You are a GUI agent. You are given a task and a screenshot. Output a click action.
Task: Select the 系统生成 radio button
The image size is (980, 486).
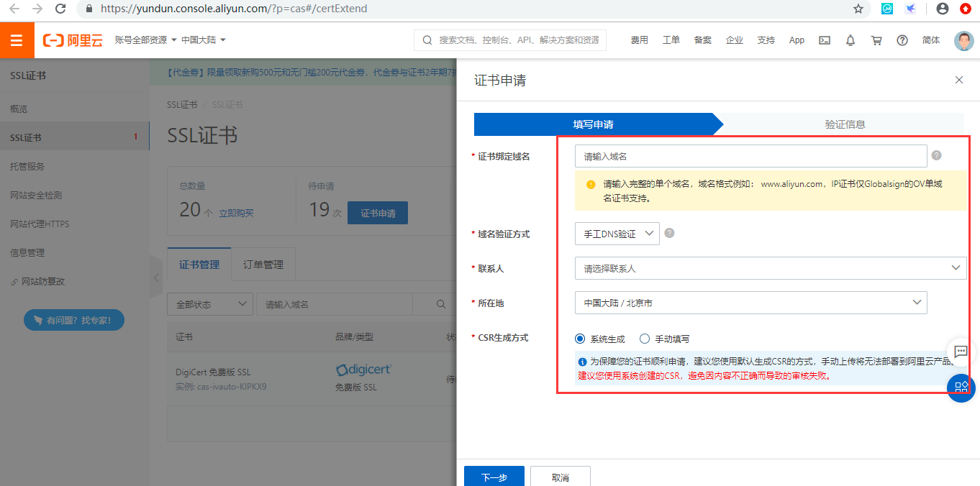580,339
